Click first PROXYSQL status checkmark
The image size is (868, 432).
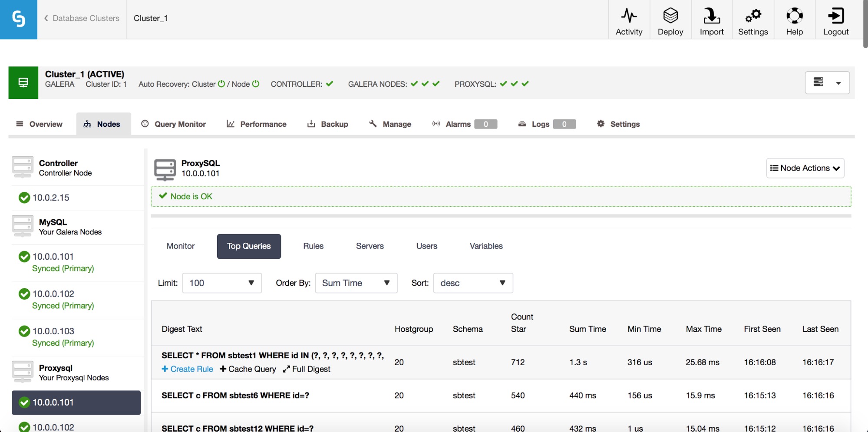point(503,84)
